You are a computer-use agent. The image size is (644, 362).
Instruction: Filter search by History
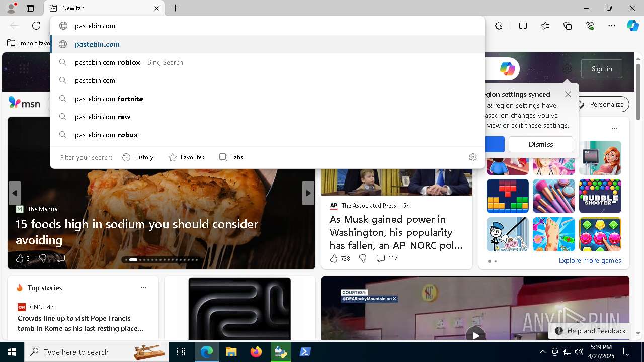138,157
